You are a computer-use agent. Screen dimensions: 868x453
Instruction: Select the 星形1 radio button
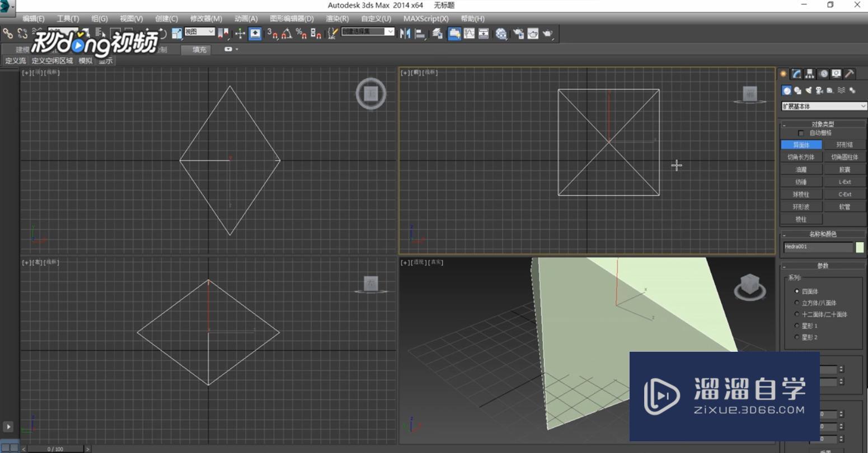[797, 325]
